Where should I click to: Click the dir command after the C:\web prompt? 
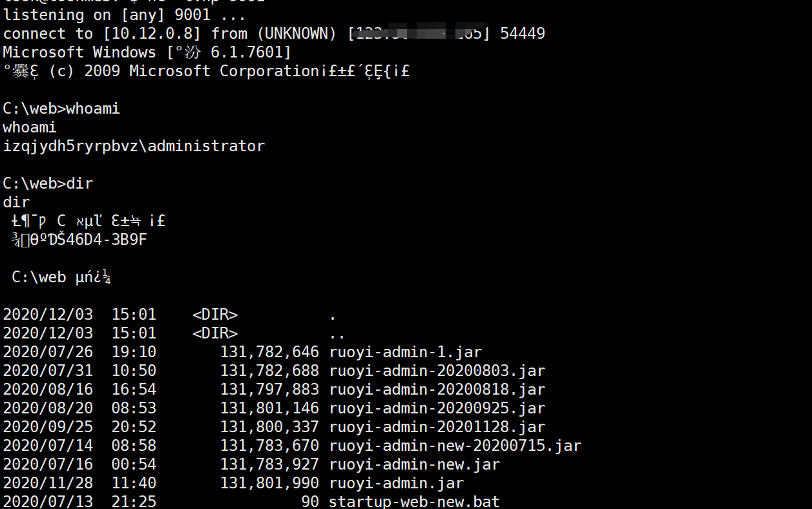click(79, 183)
